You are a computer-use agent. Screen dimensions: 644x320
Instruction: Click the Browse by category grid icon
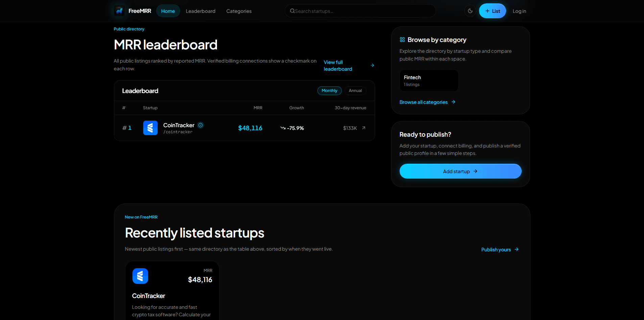pyautogui.click(x=402, y=40)
